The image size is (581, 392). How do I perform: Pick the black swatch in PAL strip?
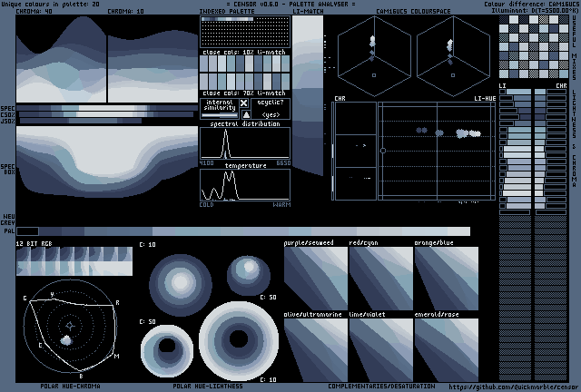tap(27, 231)
